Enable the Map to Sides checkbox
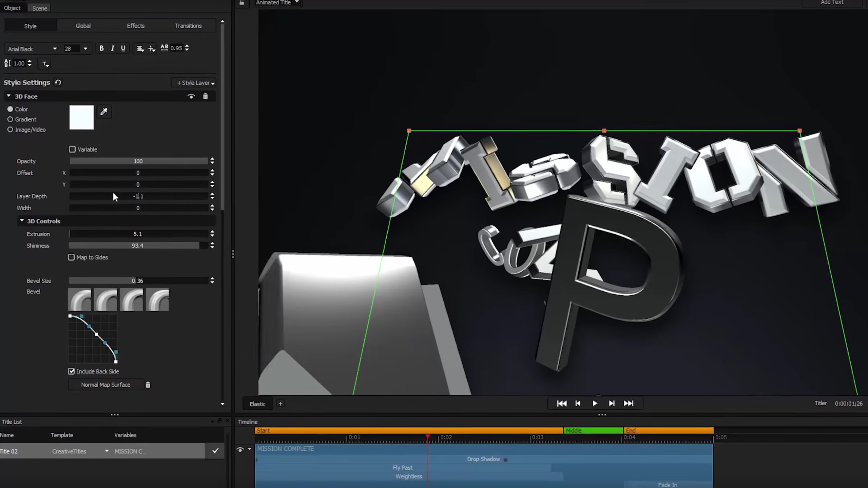 (x=71, y=257)
